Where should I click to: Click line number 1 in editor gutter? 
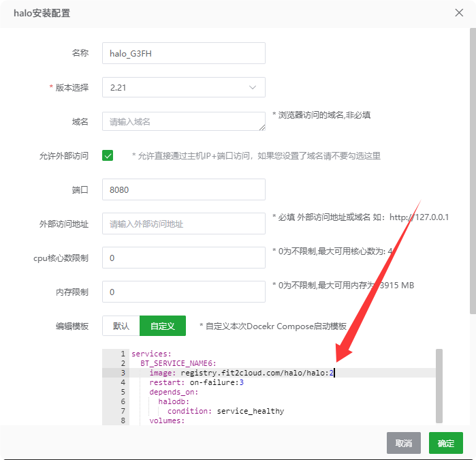click(x=123, y=354)
